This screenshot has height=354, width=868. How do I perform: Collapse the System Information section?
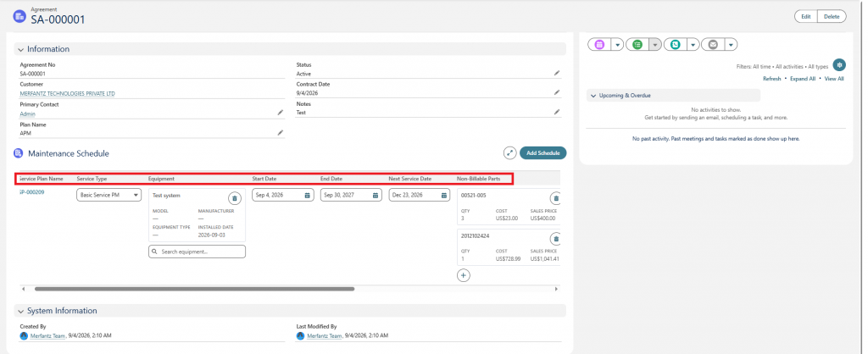(20, 311)
